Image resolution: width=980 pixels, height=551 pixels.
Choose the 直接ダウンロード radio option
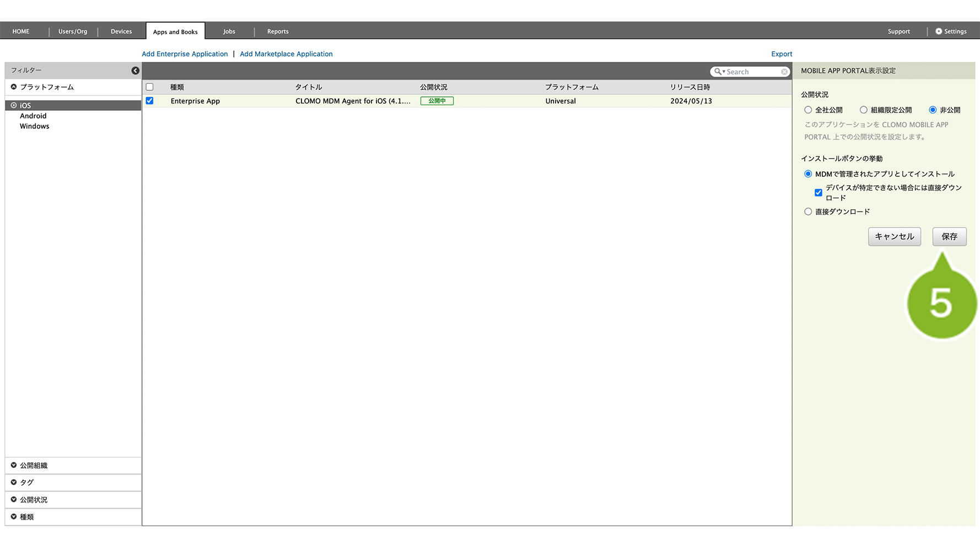808,212
